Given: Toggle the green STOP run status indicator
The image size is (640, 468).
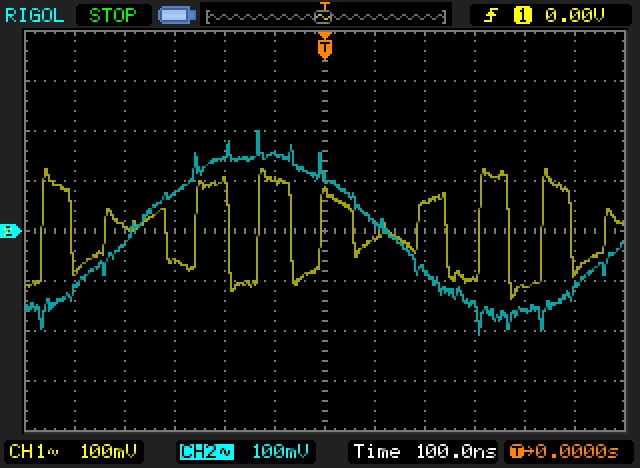Looking at the screenshot, I should [x=114, y=15].
